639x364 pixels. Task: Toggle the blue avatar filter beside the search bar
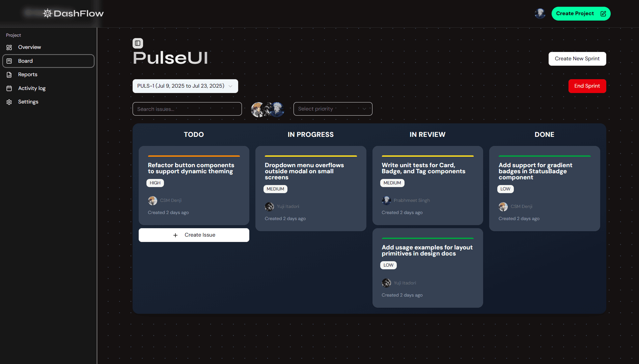(x=277, y=110)
